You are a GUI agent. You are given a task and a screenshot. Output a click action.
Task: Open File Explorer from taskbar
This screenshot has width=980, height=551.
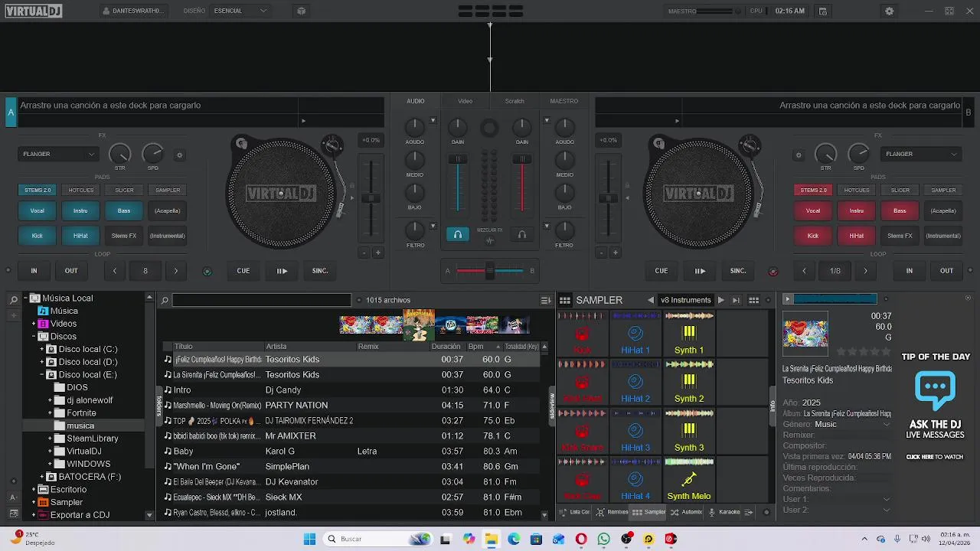(x=492, y=540)
